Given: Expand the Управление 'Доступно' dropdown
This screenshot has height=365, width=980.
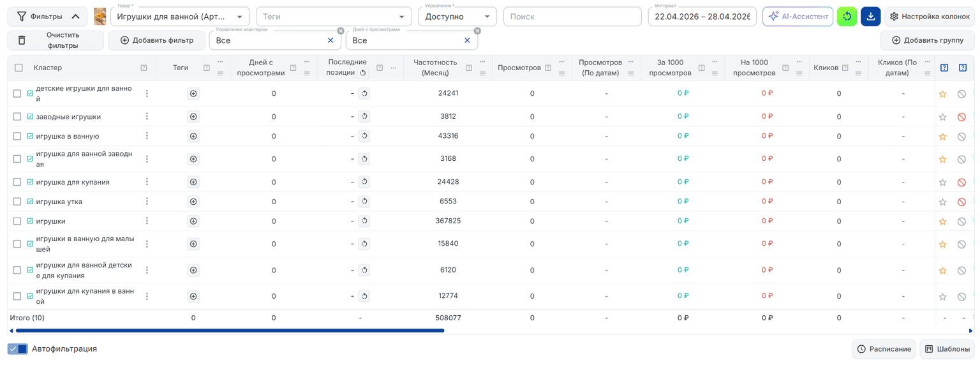Looking at the screenshot, I should tap(457, 17).
